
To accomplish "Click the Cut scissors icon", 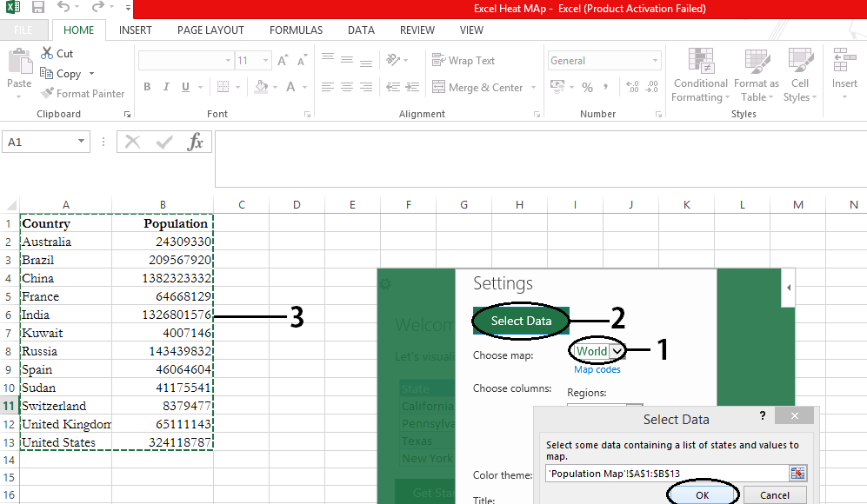I will 47,54.
